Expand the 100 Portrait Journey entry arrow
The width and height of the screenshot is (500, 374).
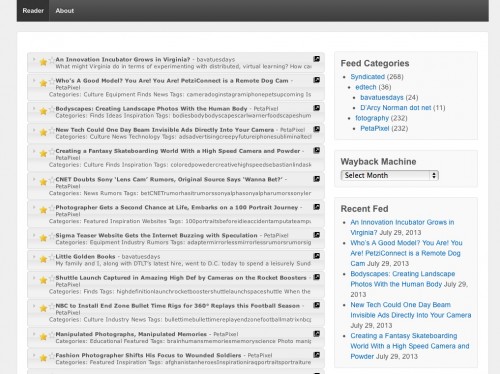pos(34,207)
